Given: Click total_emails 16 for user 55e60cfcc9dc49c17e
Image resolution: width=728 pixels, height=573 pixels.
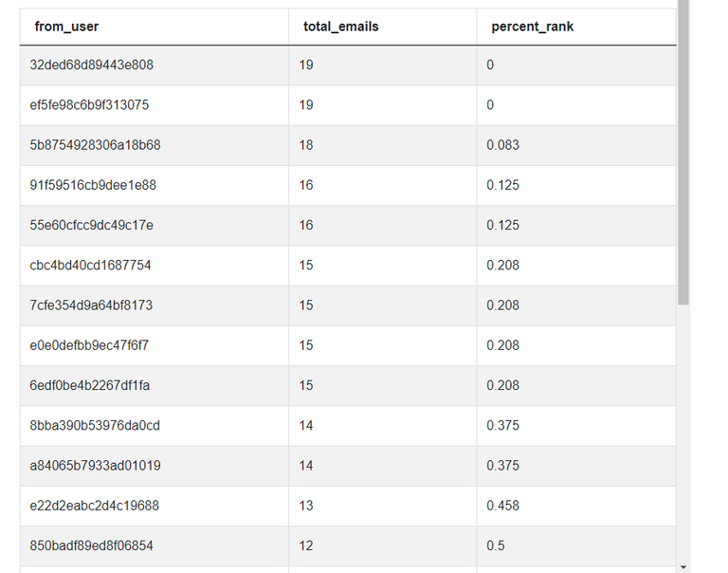Looking at the screenshot, I should [x=306, y=225].
